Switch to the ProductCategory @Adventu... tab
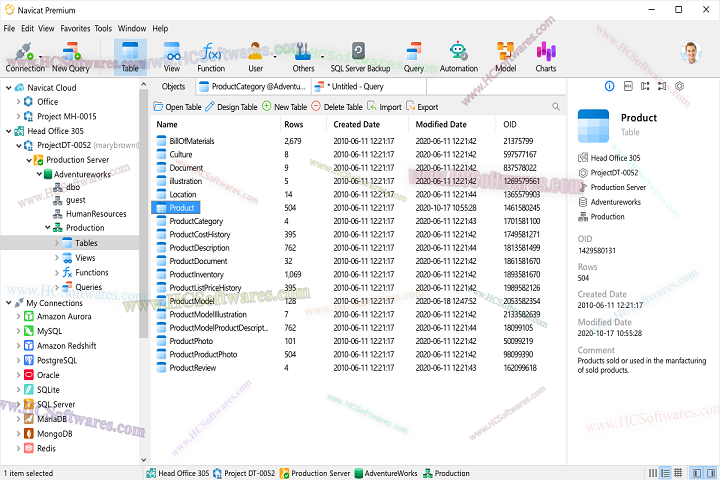 [x=253, y=86]
